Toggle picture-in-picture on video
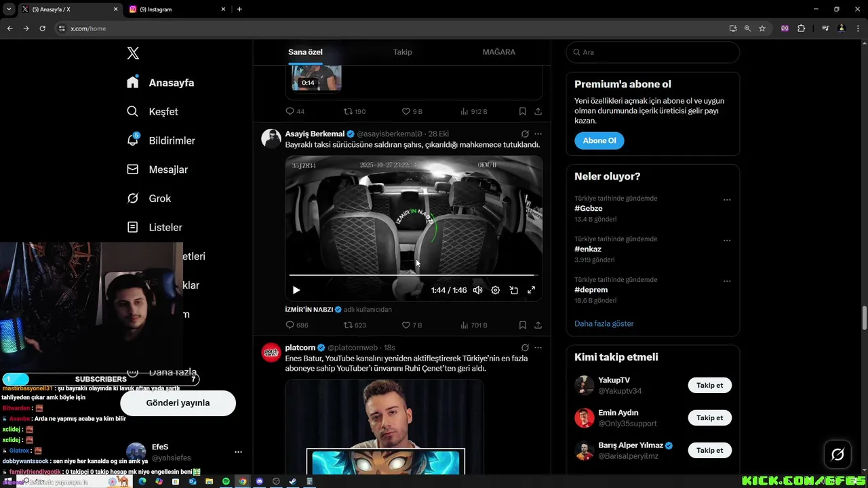This screenshot has width=868, height=488. pos(514,290)
